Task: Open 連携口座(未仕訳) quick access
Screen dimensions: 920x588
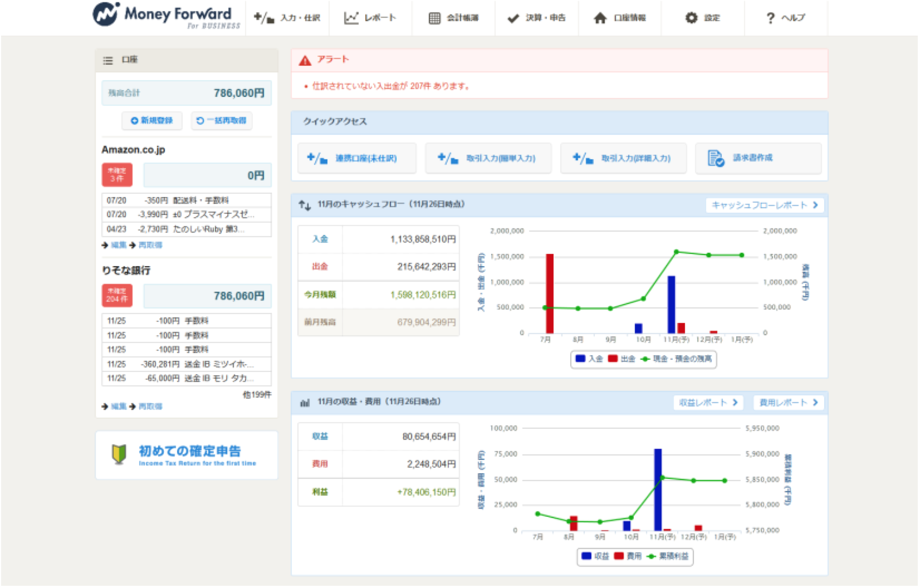Action: coord(356,158)
